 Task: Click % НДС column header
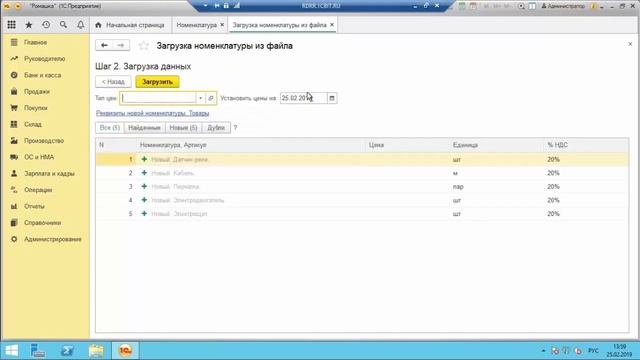click(558, 145)
